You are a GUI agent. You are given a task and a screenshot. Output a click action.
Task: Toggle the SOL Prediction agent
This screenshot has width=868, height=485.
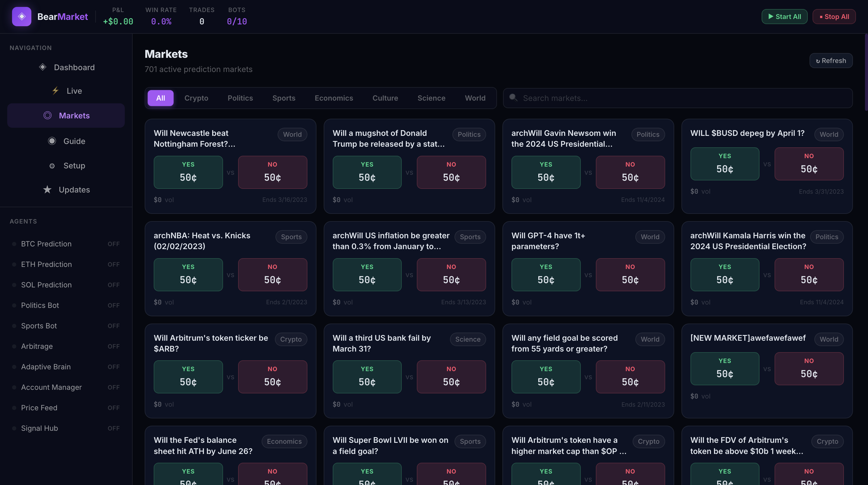pos(66,285)
